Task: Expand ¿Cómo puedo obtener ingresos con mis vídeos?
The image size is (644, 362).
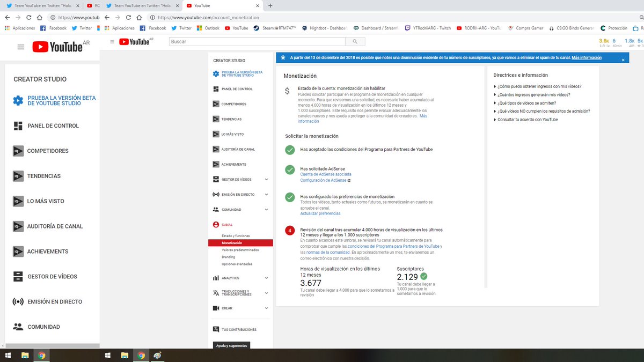Action: (x=537, y=86)
